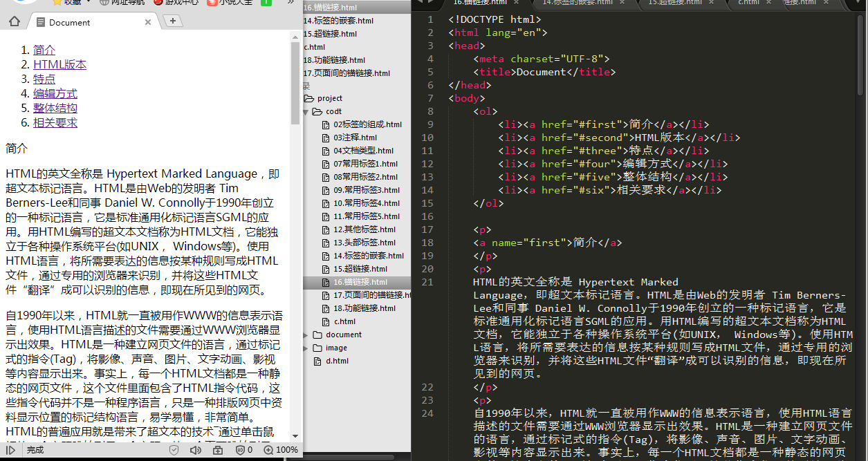Follow the HTML版本 anchor link
This screenshot has width=868, height=461.
pos(59,64)
